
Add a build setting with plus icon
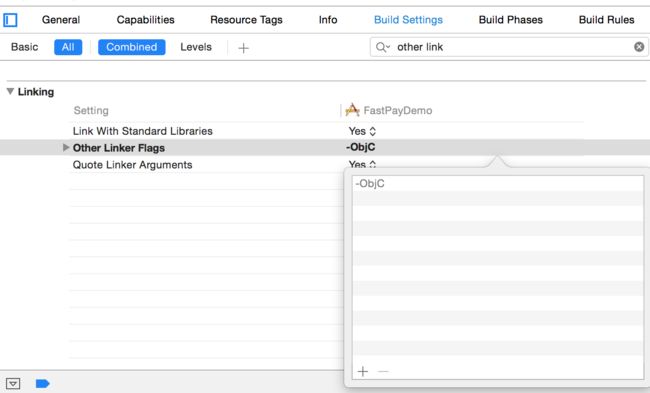[x=243, y=48]
